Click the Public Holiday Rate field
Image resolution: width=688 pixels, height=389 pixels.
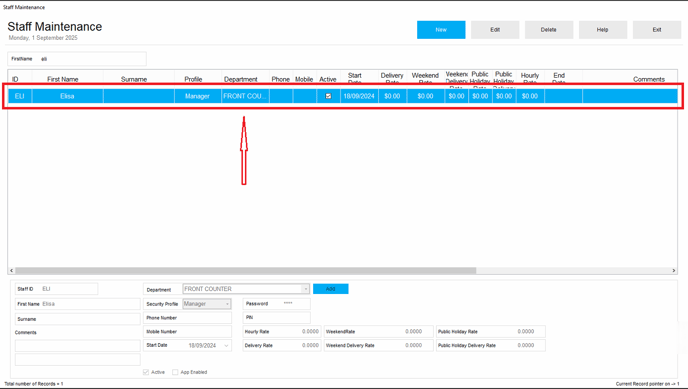pos(491,332)
